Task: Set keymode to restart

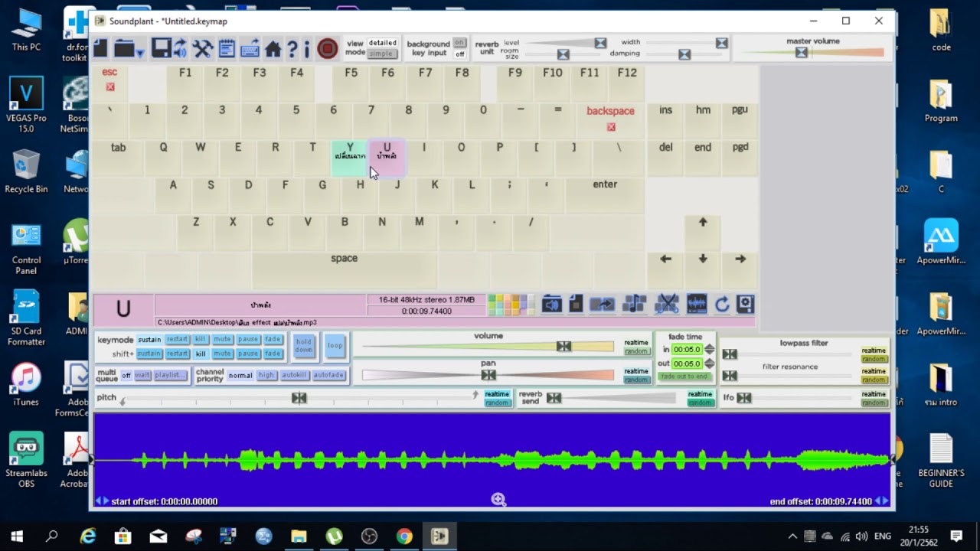Action: 178,339
